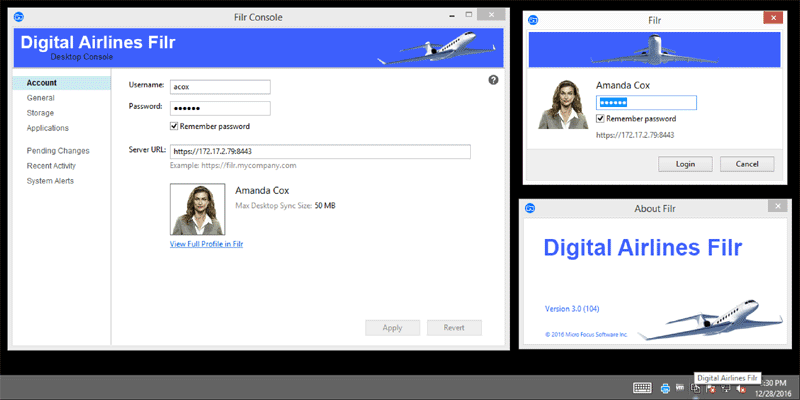Click the Filr Console title bar logo icon
Viewport: 800px width, 400px height.
click(18, 17)
